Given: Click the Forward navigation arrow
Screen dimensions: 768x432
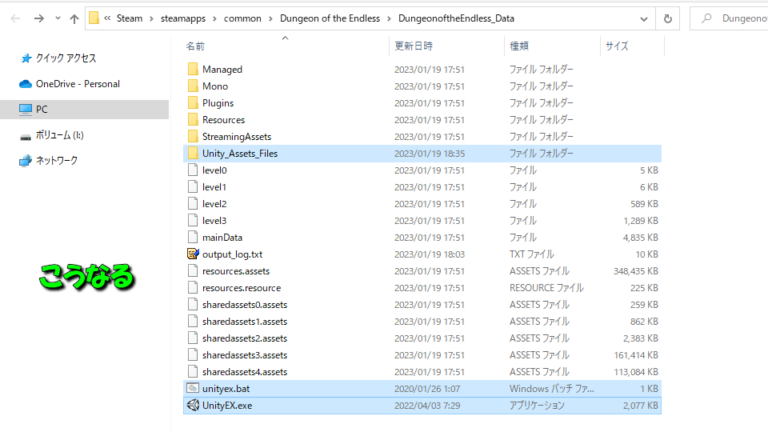Looking at the screenshot, I should (x=38, y=19).
